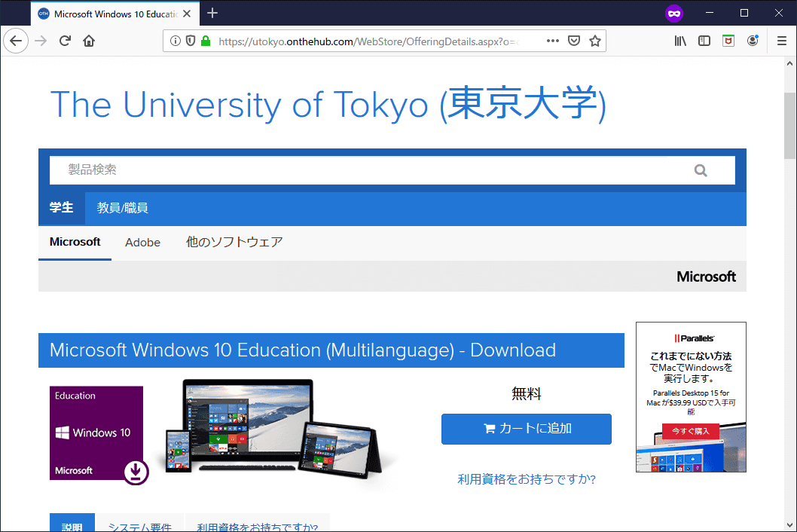Go to the Firefox home page
This screenshot has width=797, height=532.
[x=89, y=41]
